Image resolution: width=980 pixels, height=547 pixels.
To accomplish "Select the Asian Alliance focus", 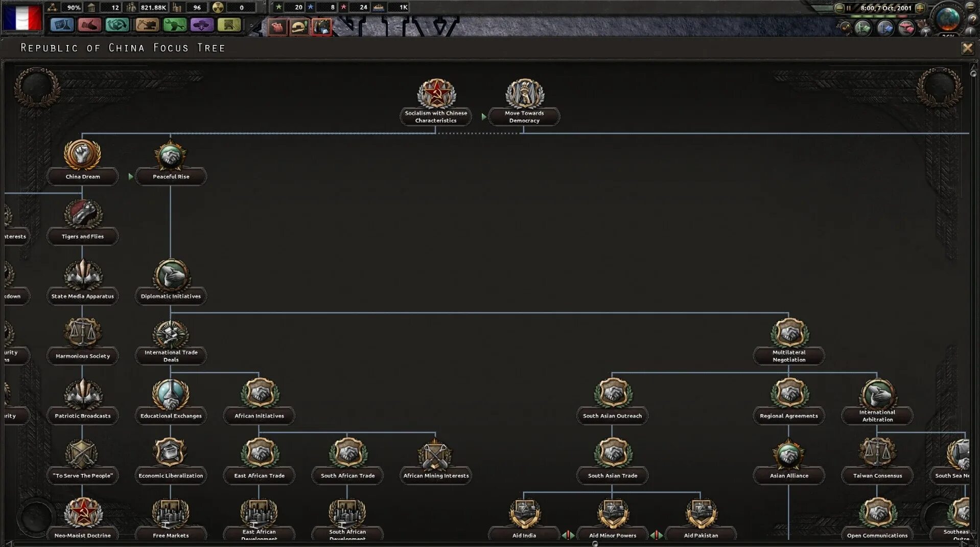I will (789, 461).
